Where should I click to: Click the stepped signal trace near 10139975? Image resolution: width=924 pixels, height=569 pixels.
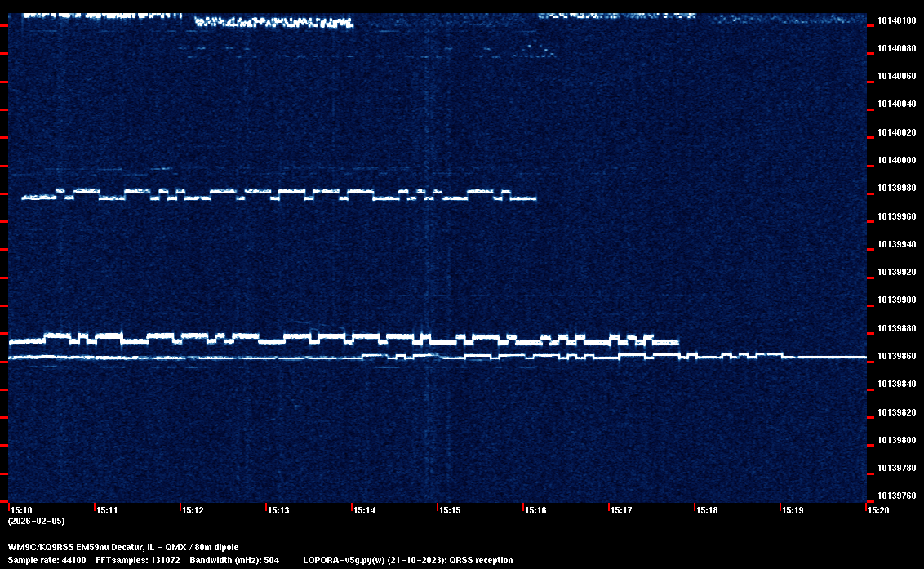click(278, 194)
